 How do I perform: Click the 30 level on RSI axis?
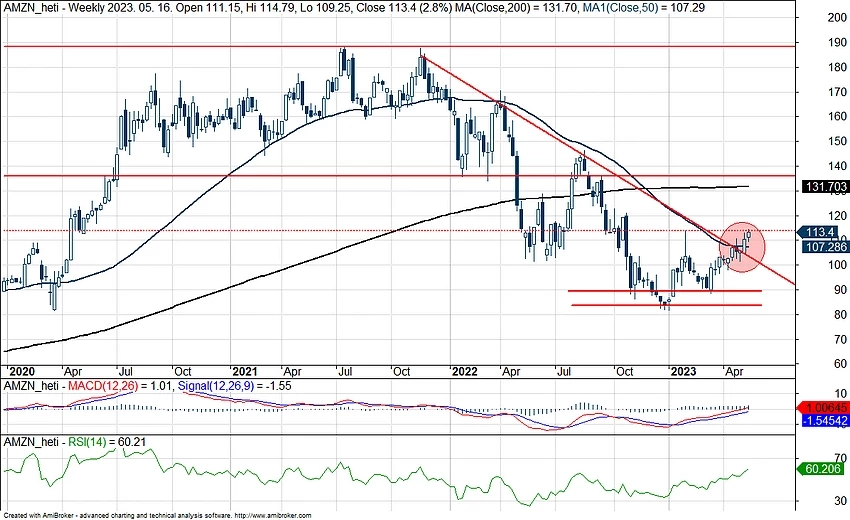coord(841,500)
